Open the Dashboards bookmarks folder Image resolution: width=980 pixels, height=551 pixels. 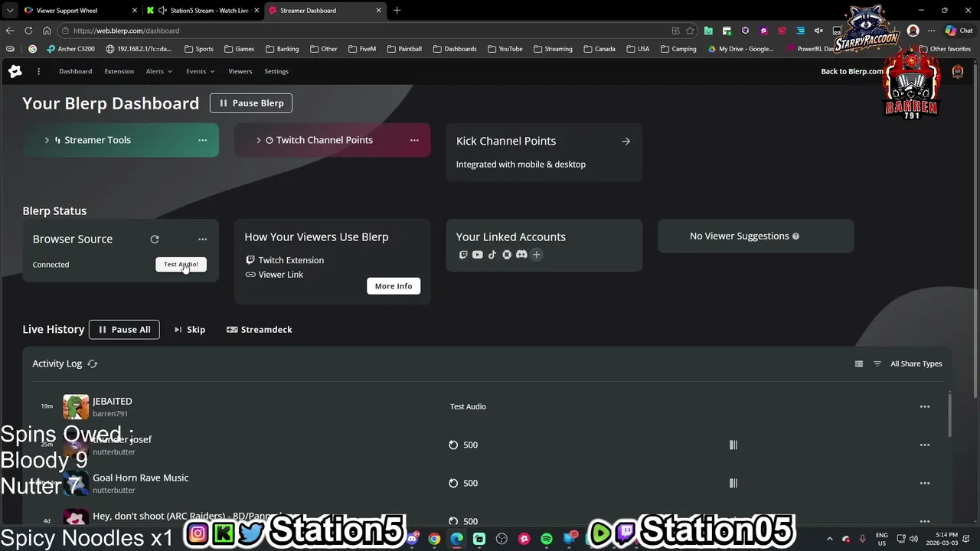(x=455, y=49)
